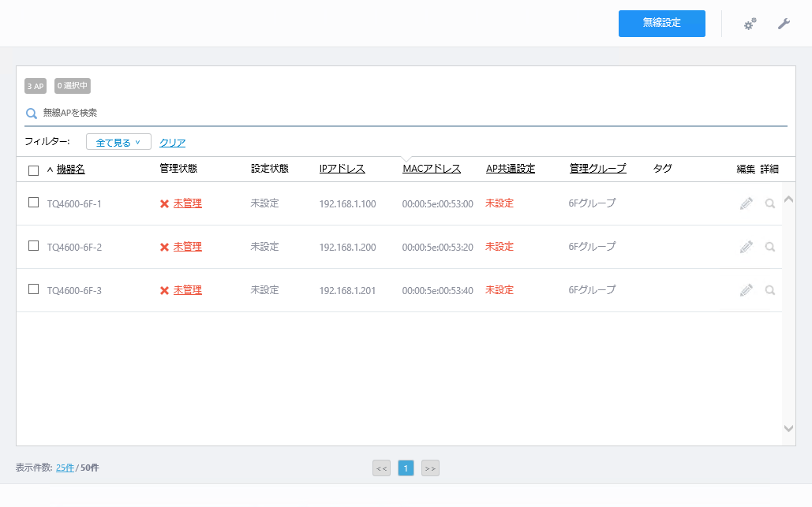Viewport: 812px width, 507px height.
Task: Open the gears settings icon
Action: coord(750,24)
